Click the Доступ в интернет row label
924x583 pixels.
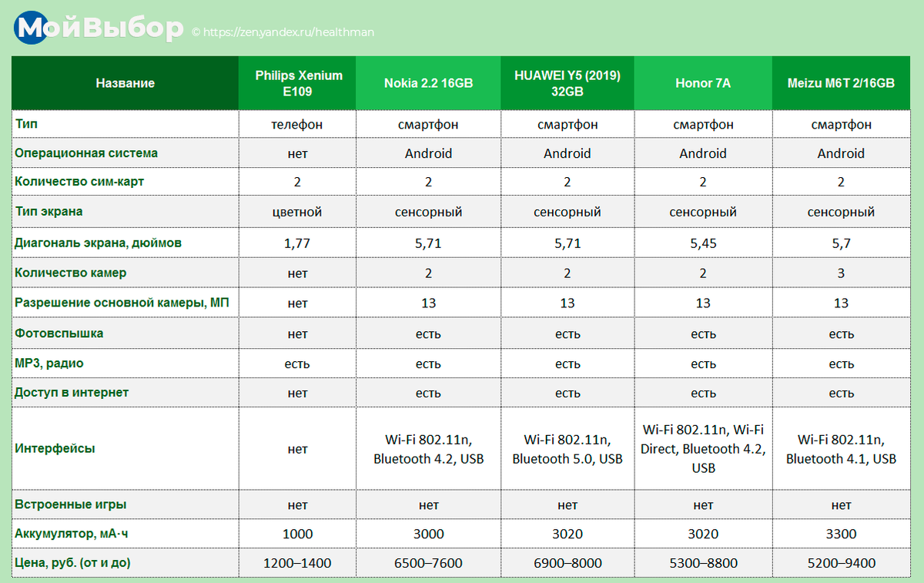(72, 392)
